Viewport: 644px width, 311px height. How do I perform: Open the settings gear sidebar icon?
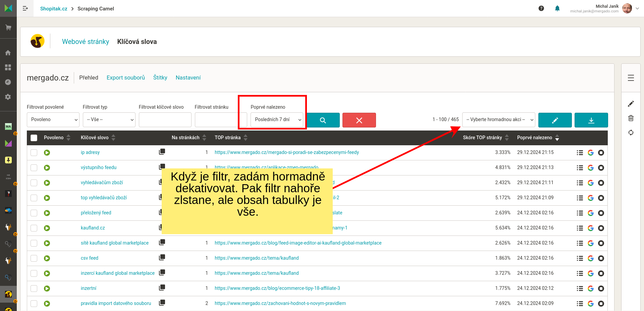pos(8,97)
